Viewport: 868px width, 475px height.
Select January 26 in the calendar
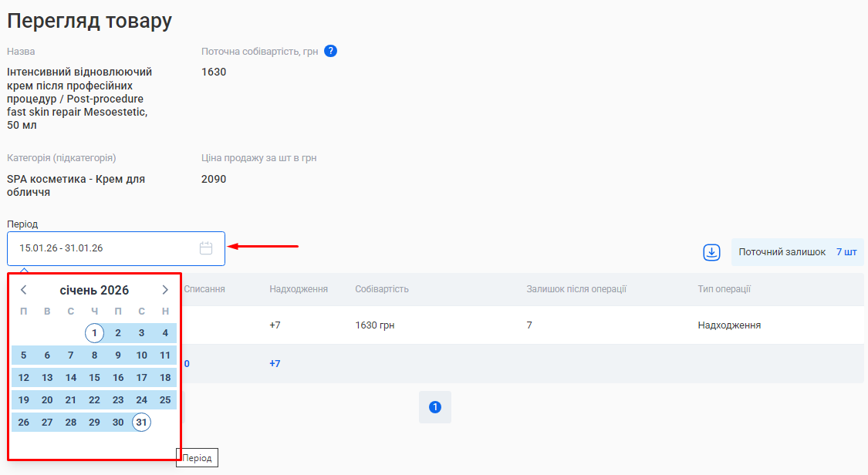click(x=24, y=422)
